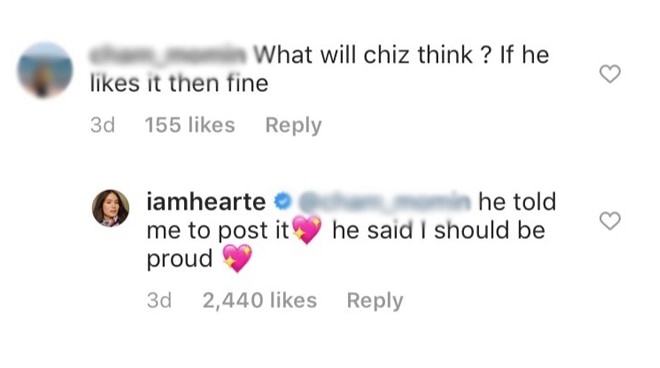Open the blurred username of the first commenter
Viewport: 660px width, 368px height.
[x=168, y=55]
